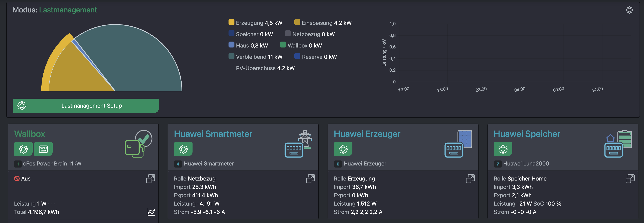Show Wallbox chart graph icon
The image size is (644, 223).
[151, 212]
